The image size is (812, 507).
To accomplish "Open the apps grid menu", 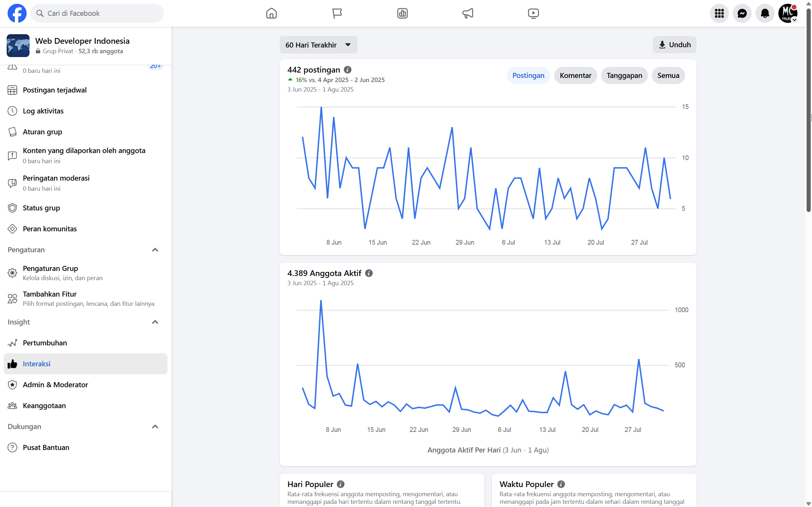I will 719,13.
